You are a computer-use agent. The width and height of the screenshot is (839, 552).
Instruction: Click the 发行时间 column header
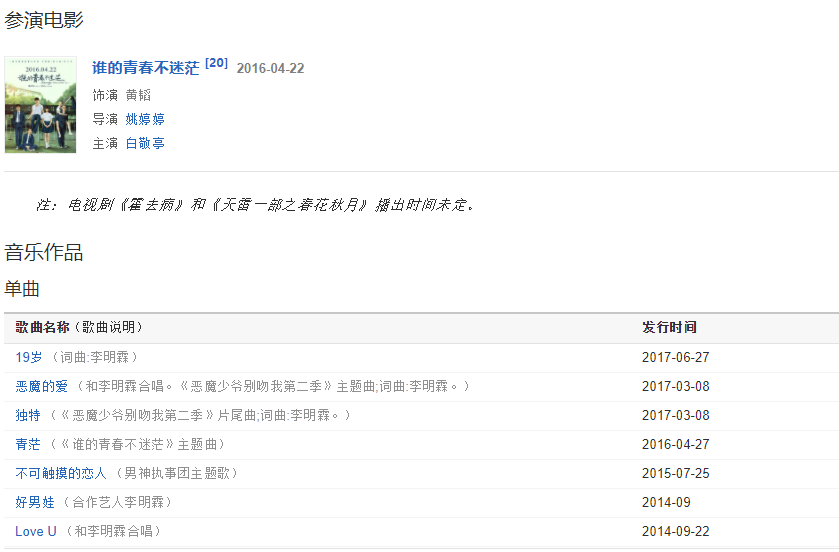point(669,327)
